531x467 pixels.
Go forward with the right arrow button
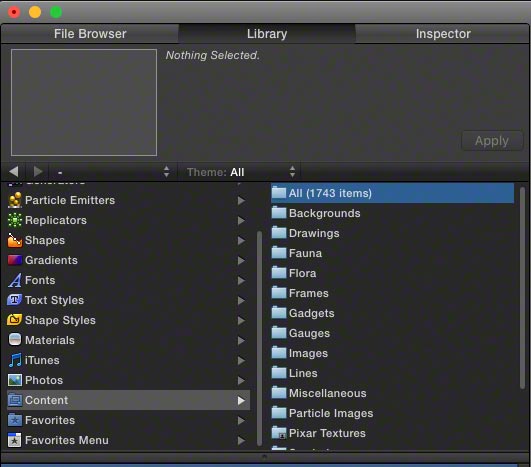38,171
